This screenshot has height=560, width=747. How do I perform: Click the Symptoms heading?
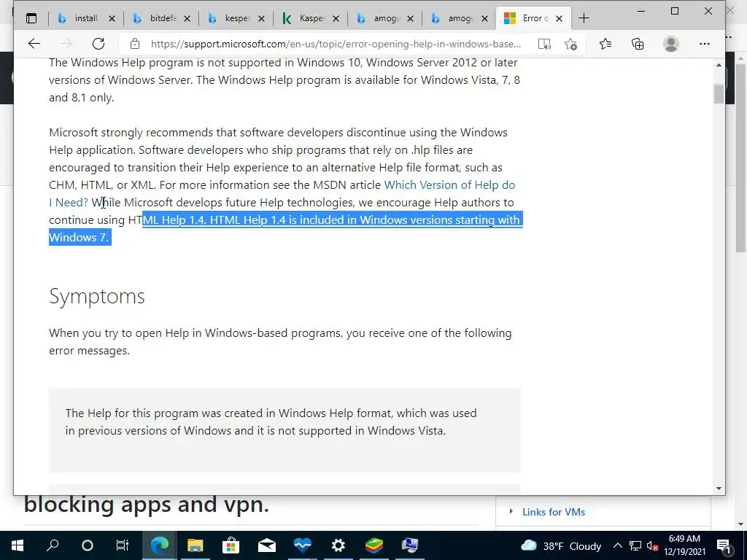[97, 296]
